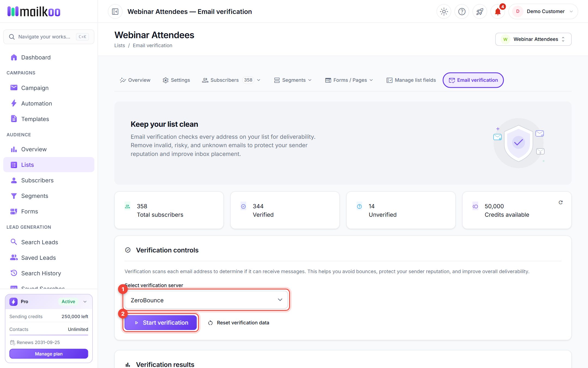Click the Automation lightning icon

coord(14,103)
